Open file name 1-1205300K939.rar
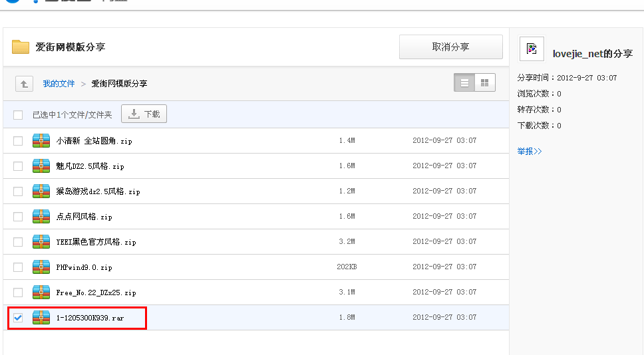 click(90, 318)
